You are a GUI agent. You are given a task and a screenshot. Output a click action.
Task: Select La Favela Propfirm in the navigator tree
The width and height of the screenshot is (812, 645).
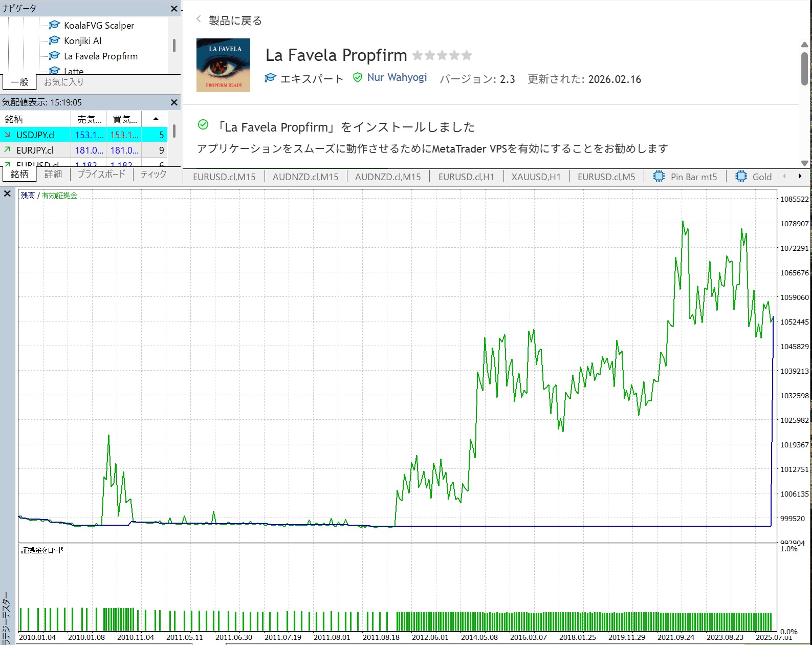(x=101, y=56)
